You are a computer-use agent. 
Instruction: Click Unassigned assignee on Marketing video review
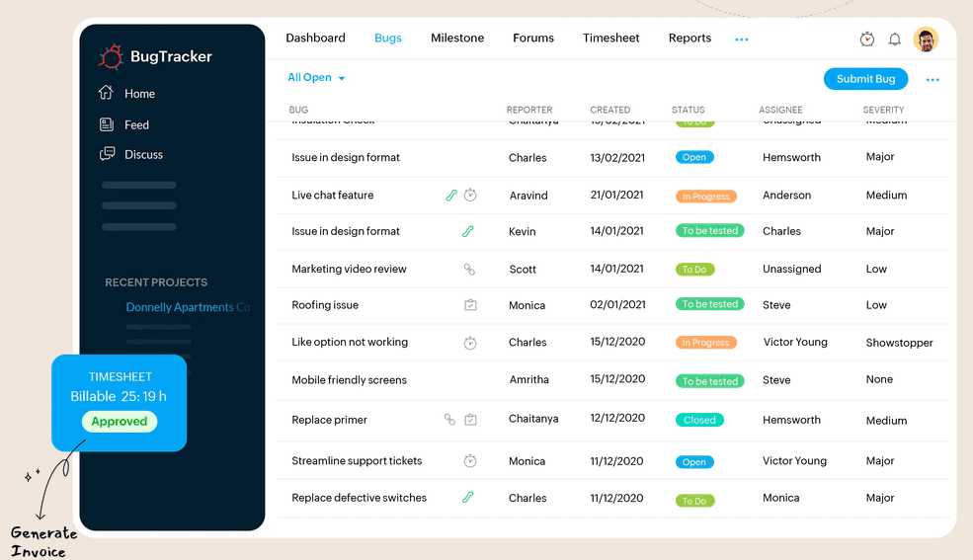tap(792, 269)
